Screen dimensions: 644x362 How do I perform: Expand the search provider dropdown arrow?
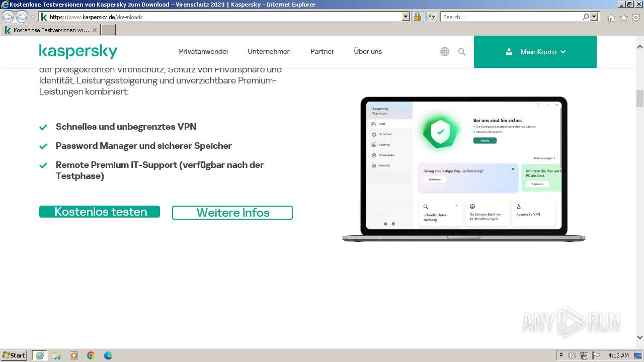click(x=595, y=17)
